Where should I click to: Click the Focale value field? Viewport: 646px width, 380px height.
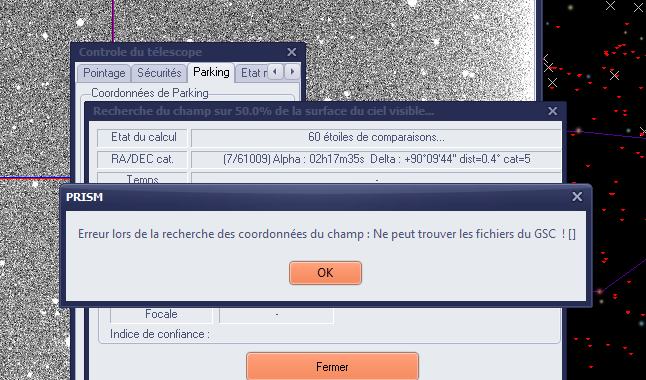click(276, 314)
